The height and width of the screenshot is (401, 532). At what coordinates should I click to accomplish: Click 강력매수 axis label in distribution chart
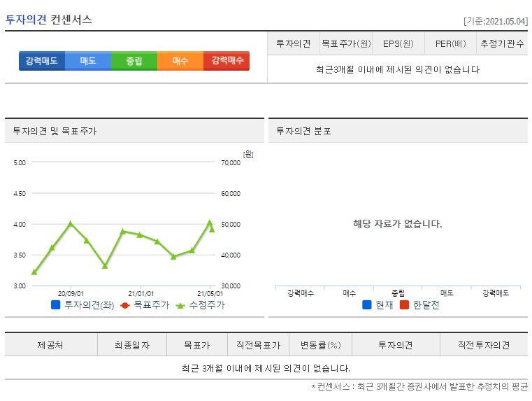(x=301, y=293)
